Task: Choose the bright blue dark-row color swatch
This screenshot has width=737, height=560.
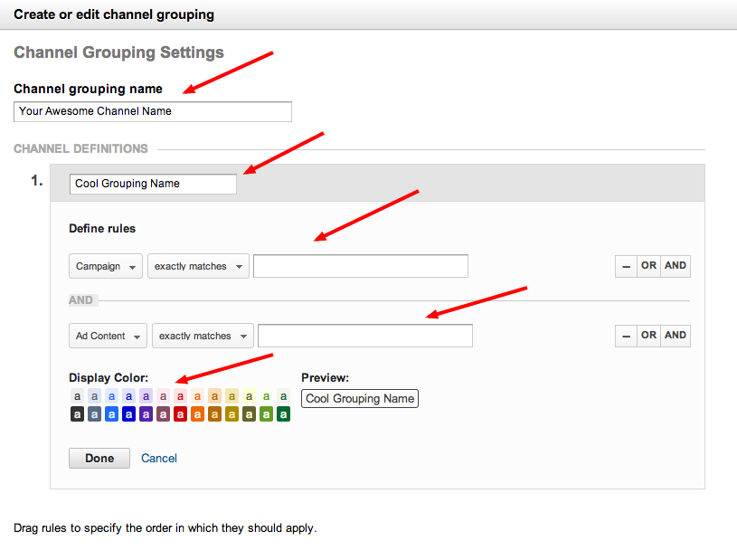Action: pos(111,414)
